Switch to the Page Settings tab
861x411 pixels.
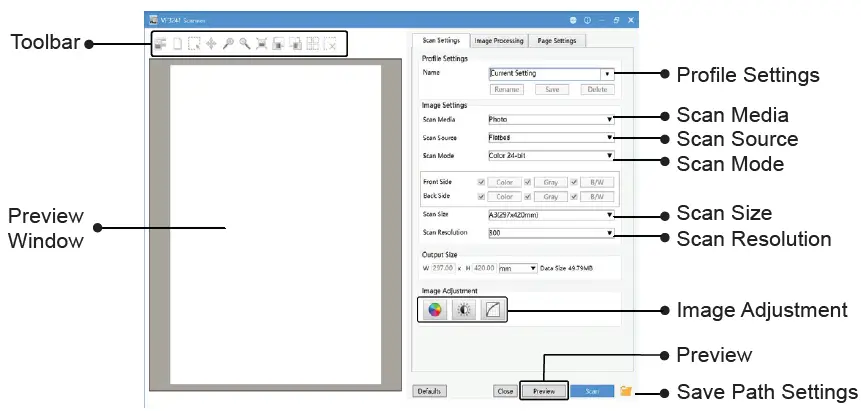click(557, 41)
